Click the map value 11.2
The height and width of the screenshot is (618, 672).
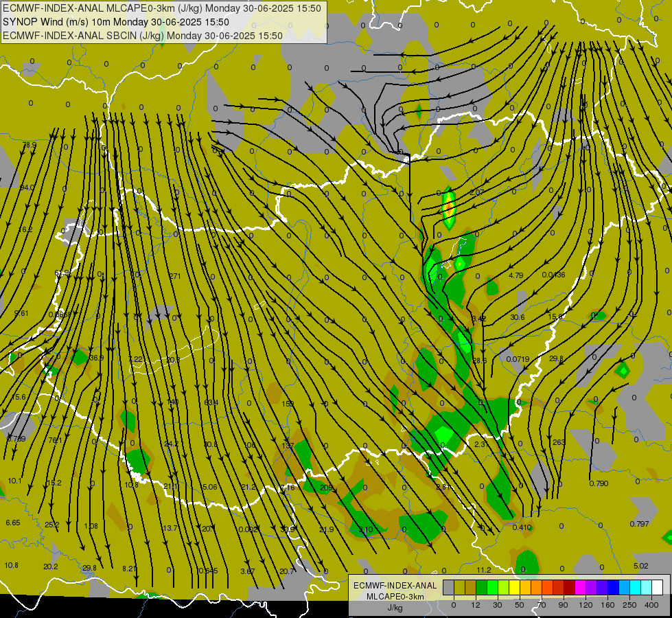click(x=484, y=570)
